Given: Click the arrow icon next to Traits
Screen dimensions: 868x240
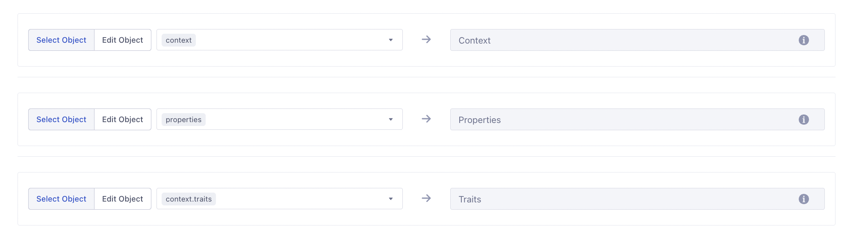Looking at the screenshot, I should (426, 199).
